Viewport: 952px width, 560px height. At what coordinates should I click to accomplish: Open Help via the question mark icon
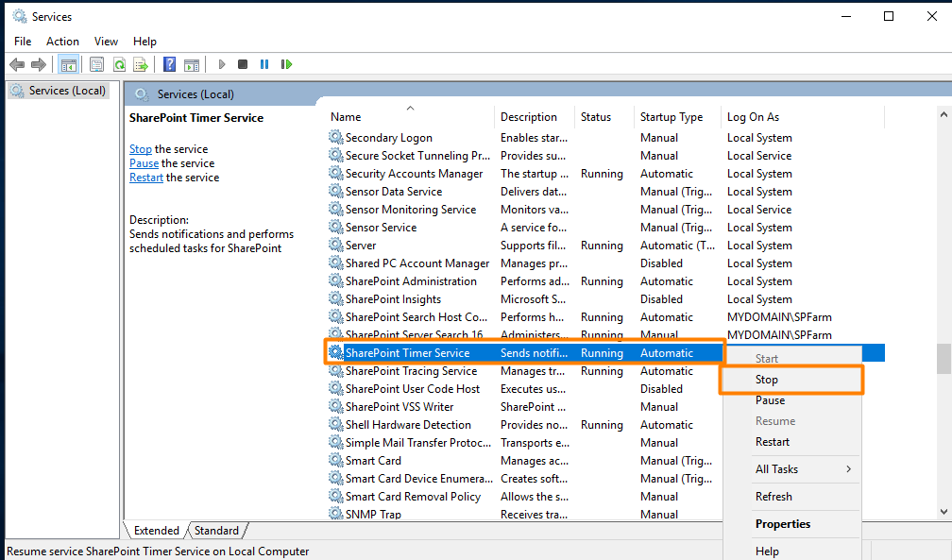[x=169, y=64]
